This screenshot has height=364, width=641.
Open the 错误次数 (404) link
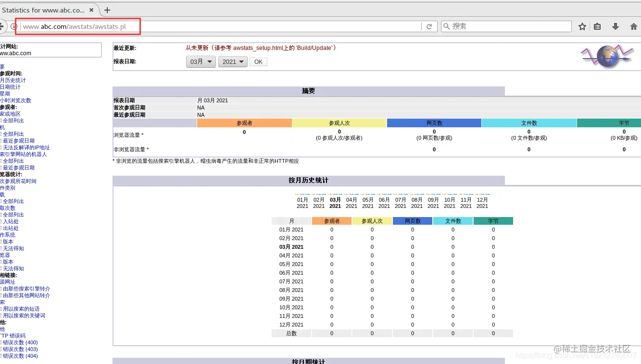[20, 356]
